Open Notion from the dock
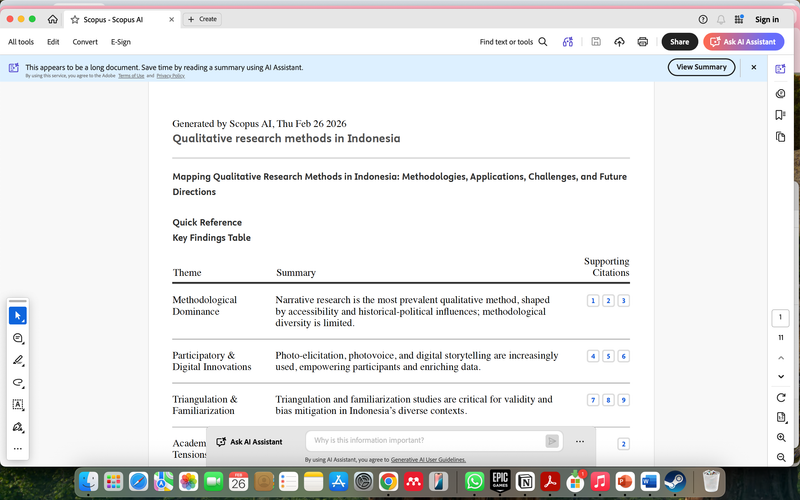Viewport: 800px width, 500px height. pos(525,481)
